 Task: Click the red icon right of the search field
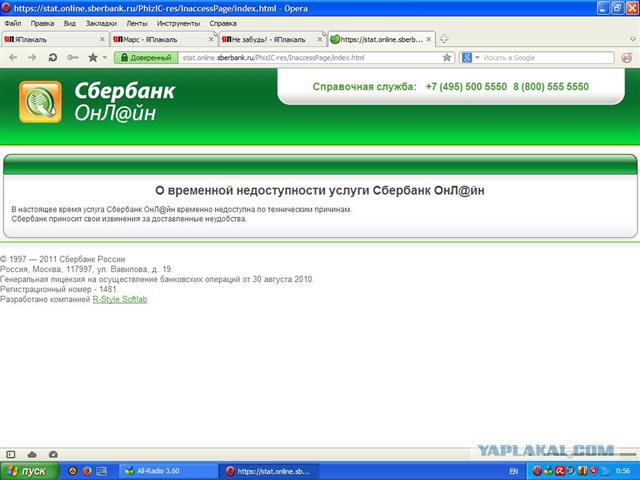pyautogui.click(x=627, y=58)
